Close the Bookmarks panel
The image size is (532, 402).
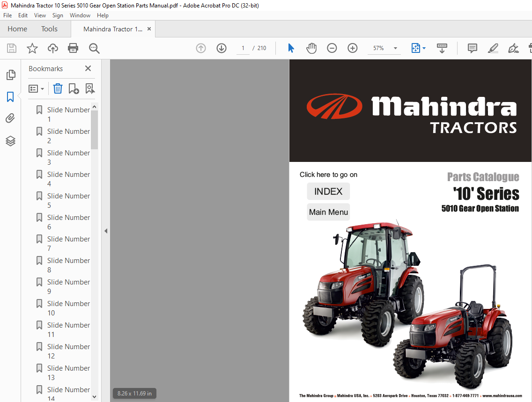88,68
